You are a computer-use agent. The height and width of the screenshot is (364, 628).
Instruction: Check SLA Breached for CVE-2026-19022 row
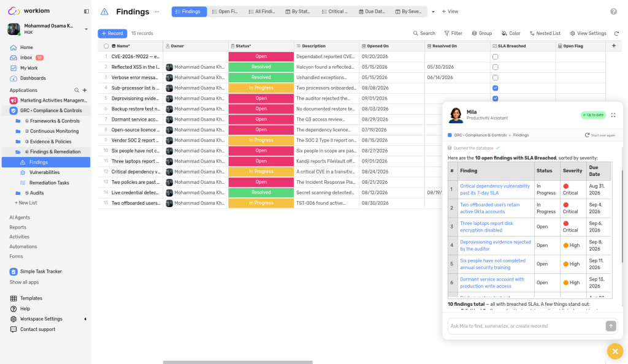(496, 57)
